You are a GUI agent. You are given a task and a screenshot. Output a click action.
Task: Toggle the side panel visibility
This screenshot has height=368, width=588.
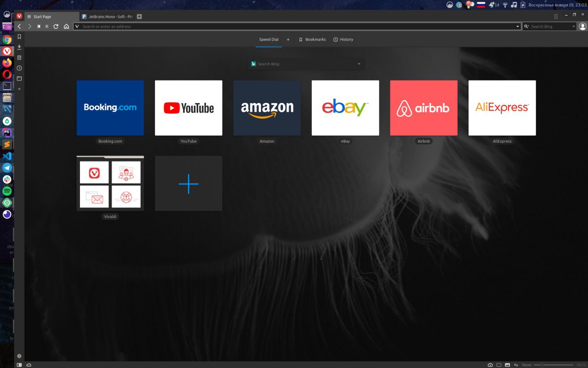[19, 365]
